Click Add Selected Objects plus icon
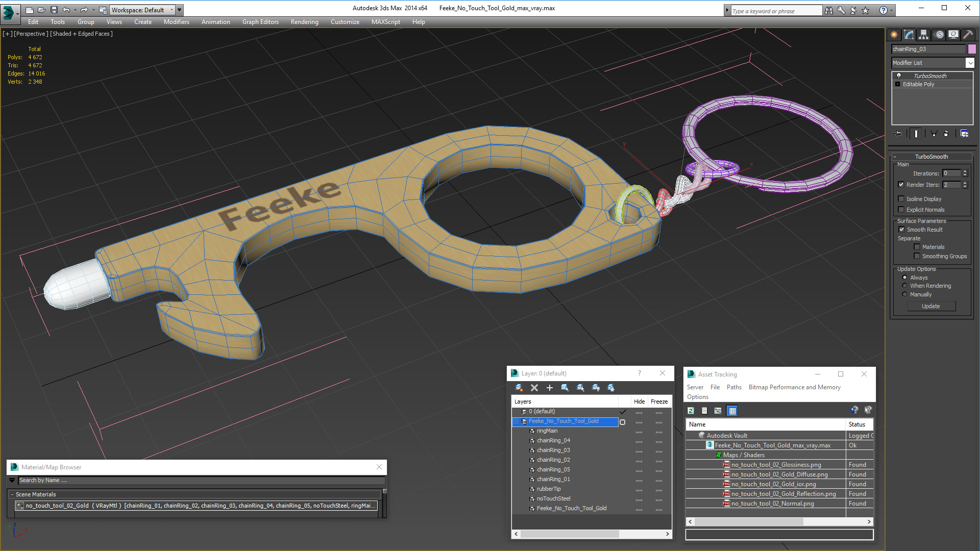 point(550,388)
